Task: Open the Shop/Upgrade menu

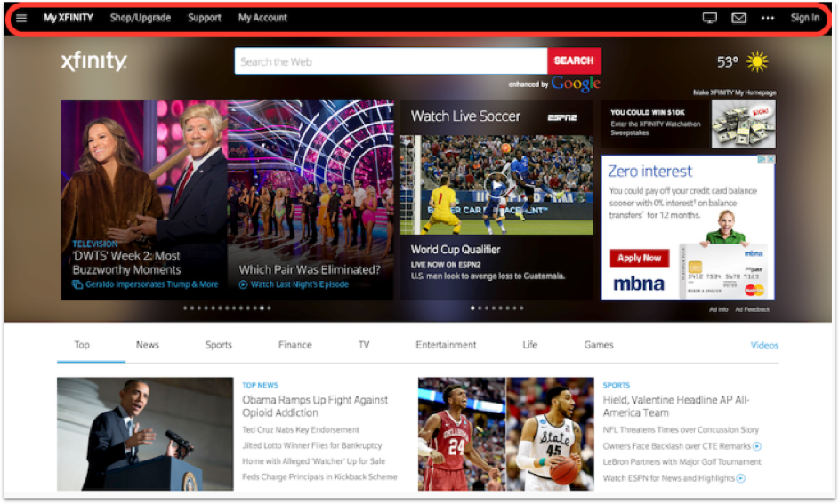Action: pos(141,18)
